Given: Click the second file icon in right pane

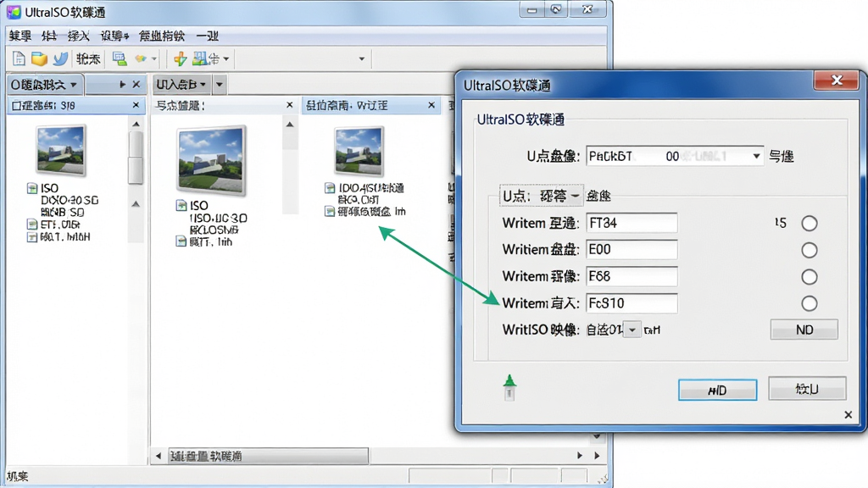Looking at the screenshot, I should point(330,211).
